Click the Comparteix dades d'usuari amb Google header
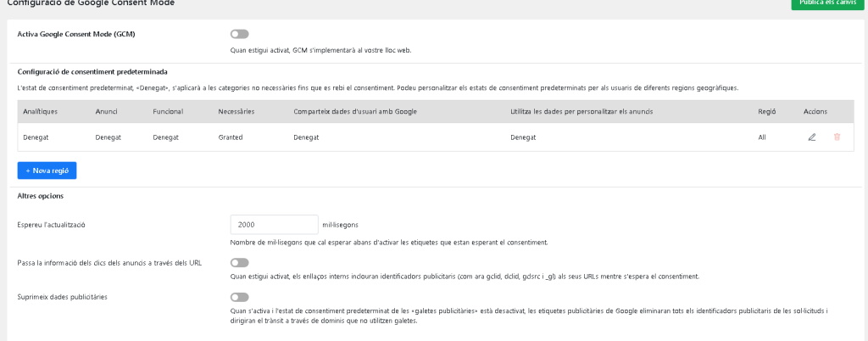Image resolution: width=868 pixels, height=341 pixels. tap(353, 112)
